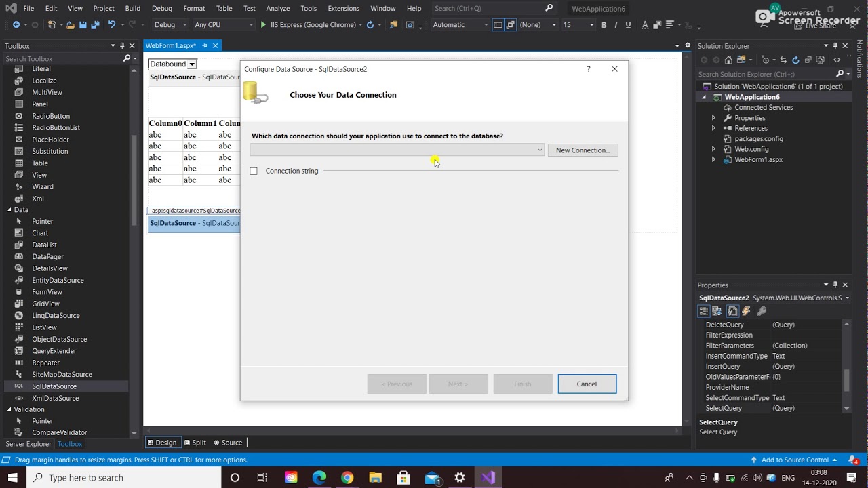Screen dimensions: 868x488
Task: Collapse the Data group in Toolbox
Action: [x=9, y=210]
